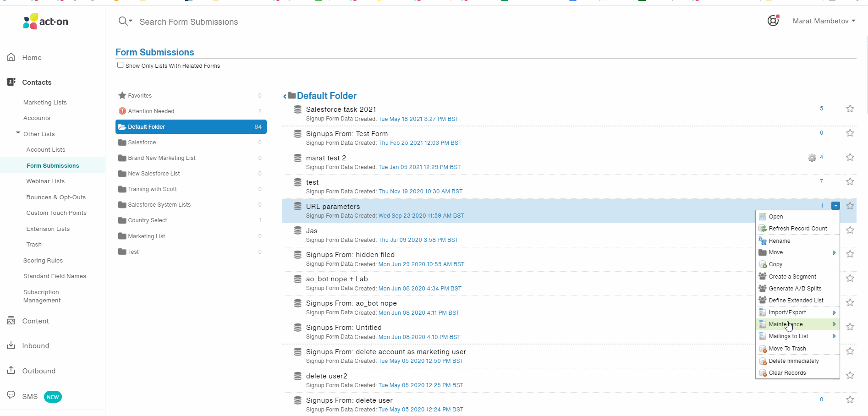The width and height of the screenshot is (868, 416).
Task: Expand the Mailings to List submenu
Action: [x=797, y=336]
